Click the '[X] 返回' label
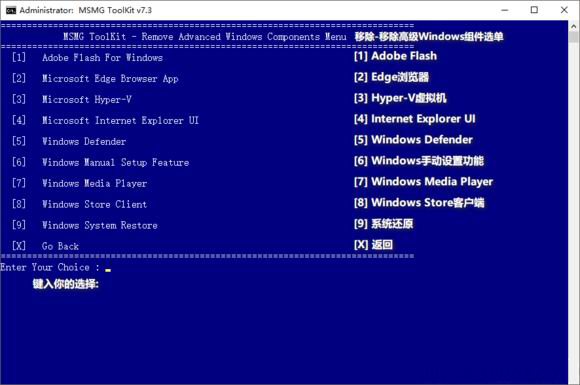The height and width of the screenshot is (385, 580). click(x=373, y=245)
